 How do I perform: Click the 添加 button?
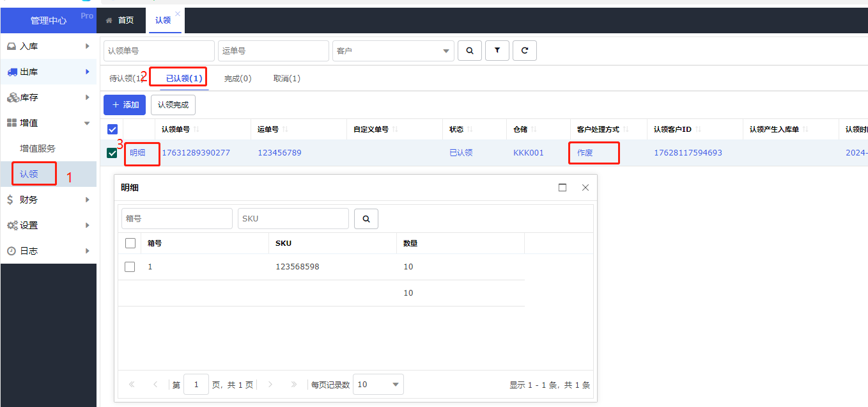pos(125,105)
